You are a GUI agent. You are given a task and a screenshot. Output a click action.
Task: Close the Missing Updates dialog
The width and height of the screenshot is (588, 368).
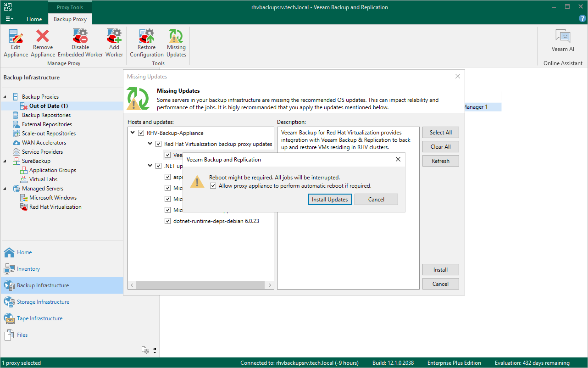(x=457, y=76)
